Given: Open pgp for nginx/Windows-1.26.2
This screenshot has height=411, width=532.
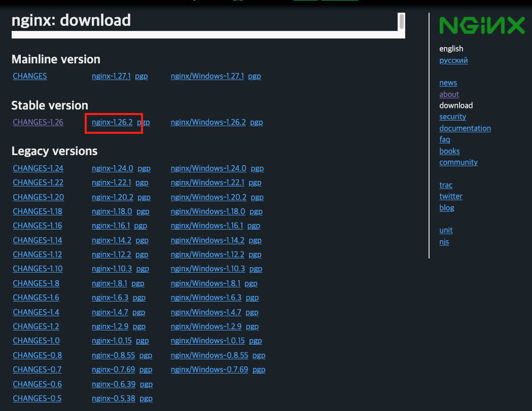Looking at the screenshot, I should point(257,122).
